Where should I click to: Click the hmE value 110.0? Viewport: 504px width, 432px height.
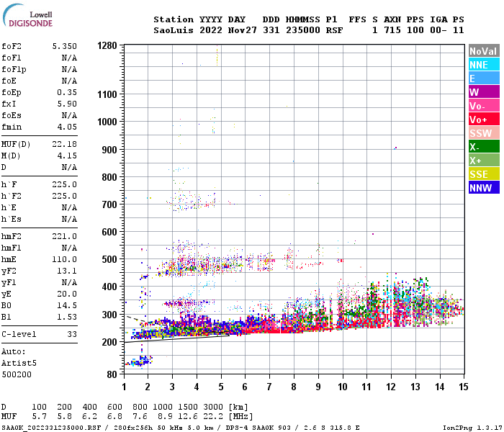(65, 259)
